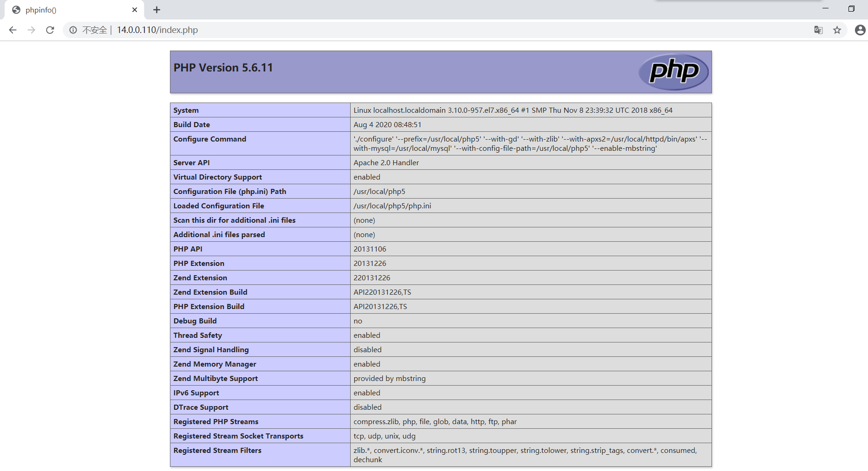Click the 20131106 PHP API value

[370, 249]
